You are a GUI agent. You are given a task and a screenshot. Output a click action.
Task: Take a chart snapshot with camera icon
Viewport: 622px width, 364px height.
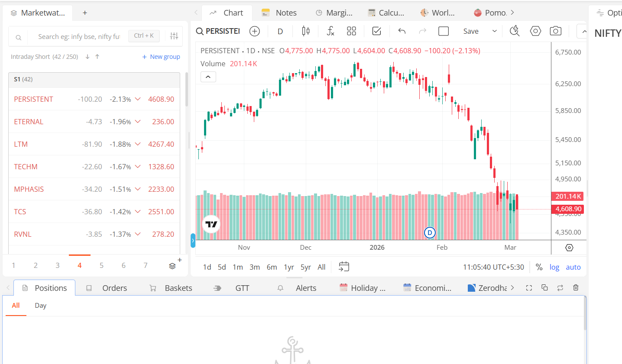point(555,31)
